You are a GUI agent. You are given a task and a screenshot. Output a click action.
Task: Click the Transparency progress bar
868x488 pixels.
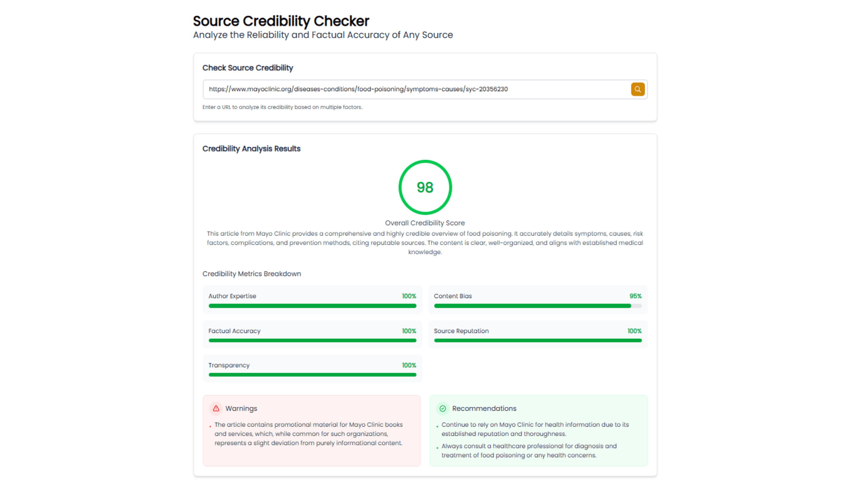pos(312,375)
